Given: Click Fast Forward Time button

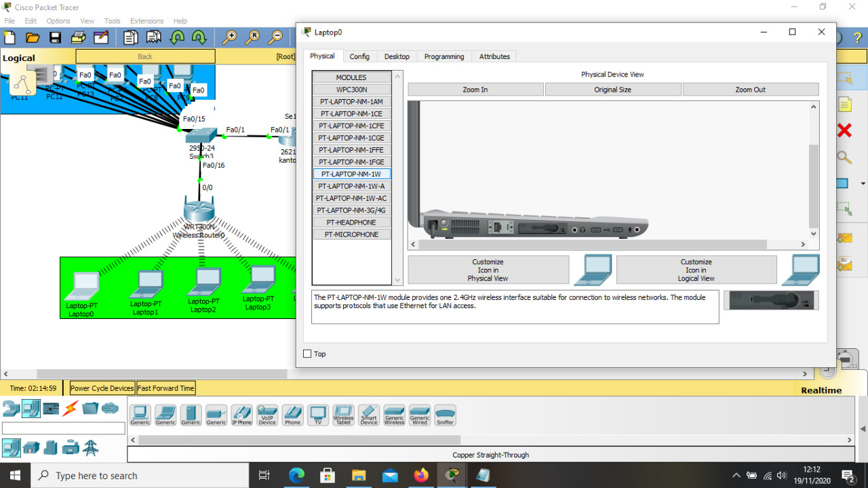Looking at the screenshot, I should click(x=166, y=388).
